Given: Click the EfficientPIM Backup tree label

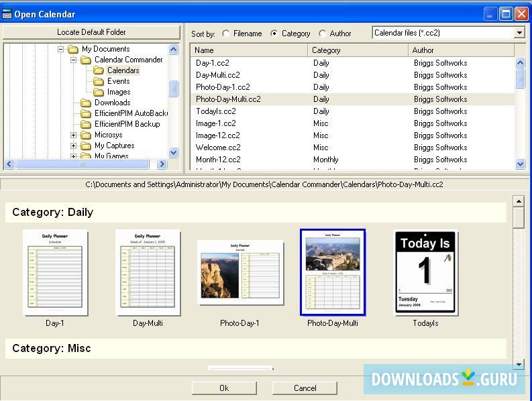Looking at the screenshot, I should [x=127, y=124].
